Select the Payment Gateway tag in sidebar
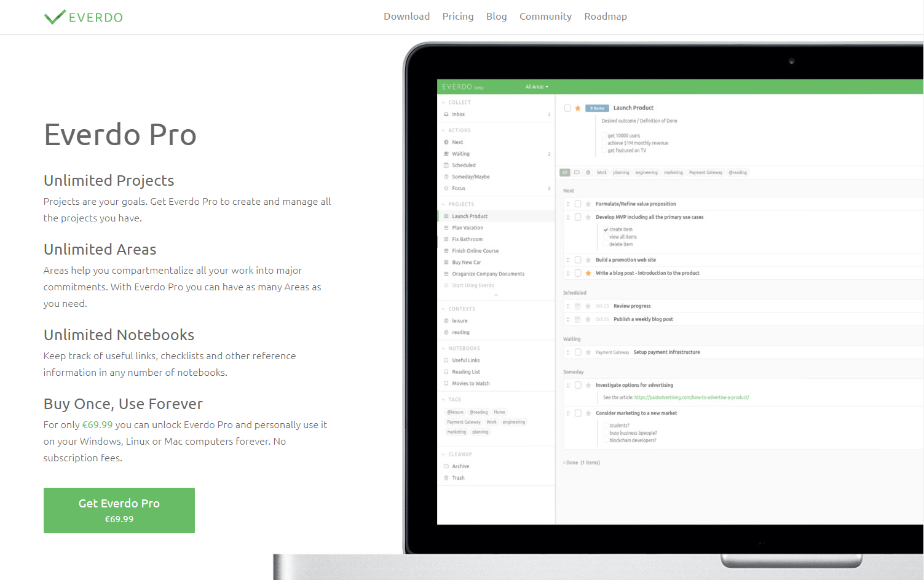The height and width of the screenshot is (580, 924). tap(464, 422)
